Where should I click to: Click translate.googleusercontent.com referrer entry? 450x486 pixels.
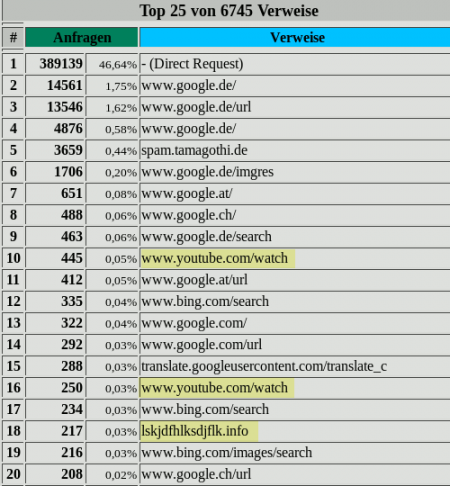264,366
